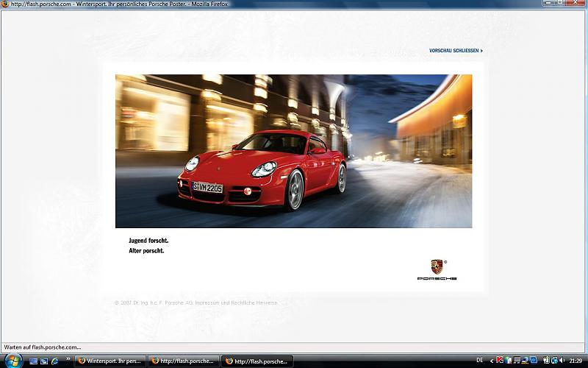Click the red Porsche poster image
Screen dimensions: 588x368
293,151
